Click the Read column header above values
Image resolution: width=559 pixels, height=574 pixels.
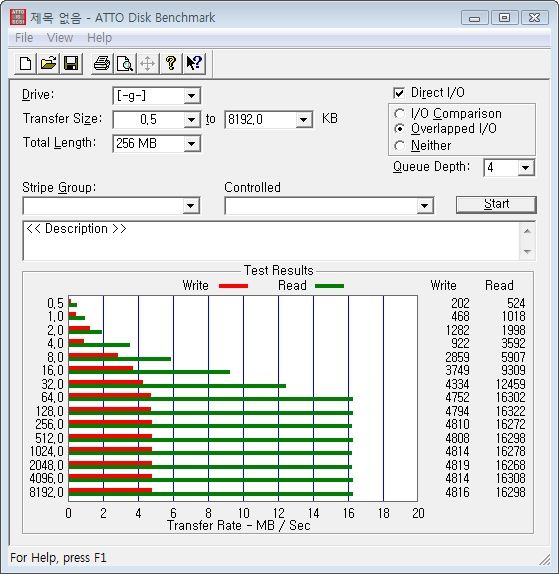click(499, 286)
